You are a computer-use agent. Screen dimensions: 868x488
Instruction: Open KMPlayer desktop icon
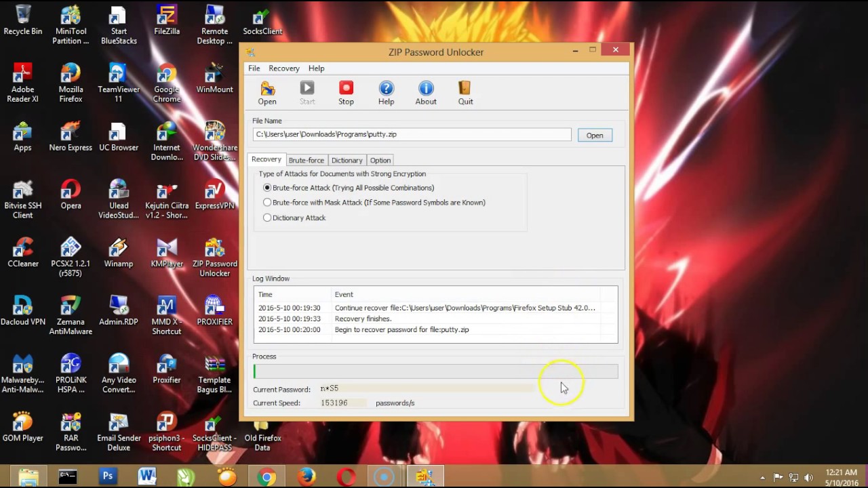pos(167,253)
